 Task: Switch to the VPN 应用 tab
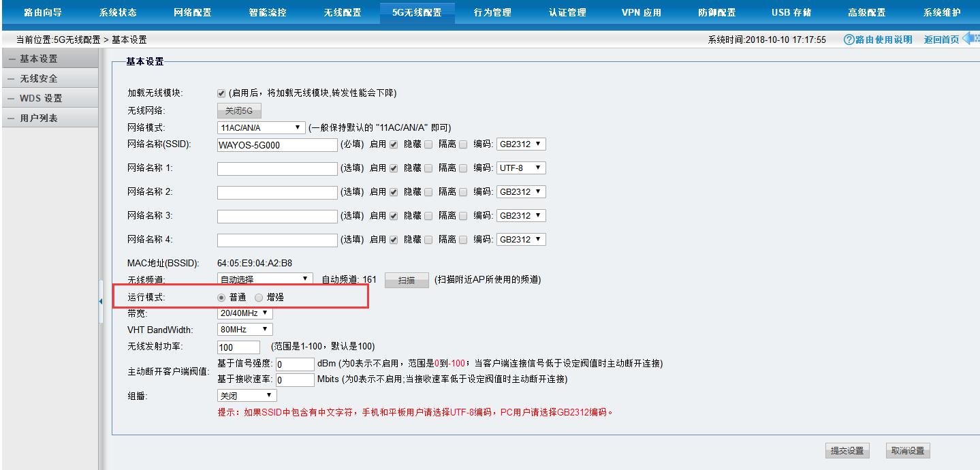click(640, 12)
